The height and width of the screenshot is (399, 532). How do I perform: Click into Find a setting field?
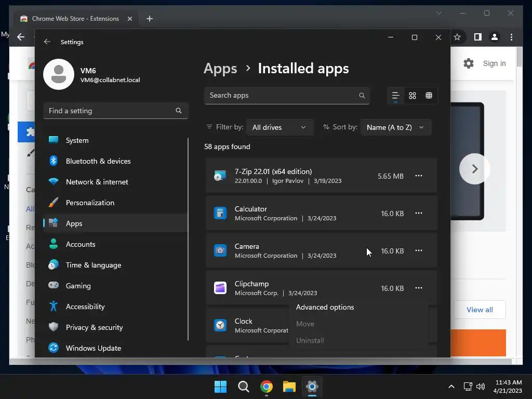tap(116, 111)
